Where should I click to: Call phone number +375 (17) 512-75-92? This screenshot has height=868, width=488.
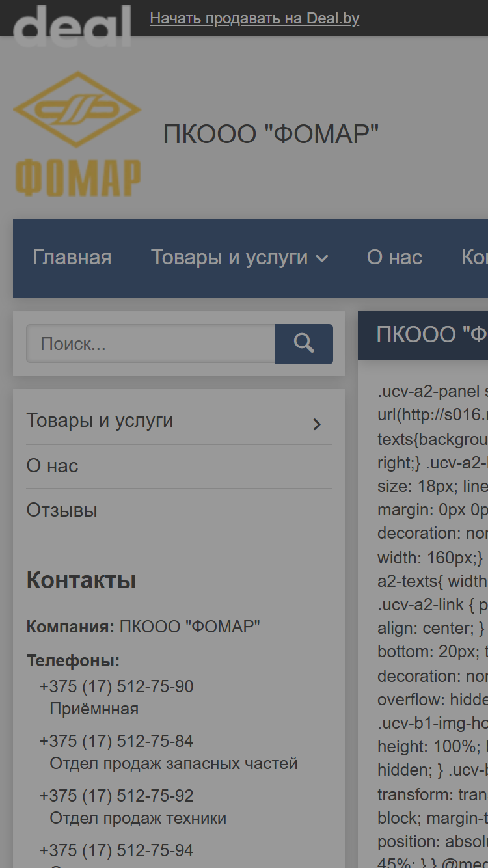tap(116, 796)
